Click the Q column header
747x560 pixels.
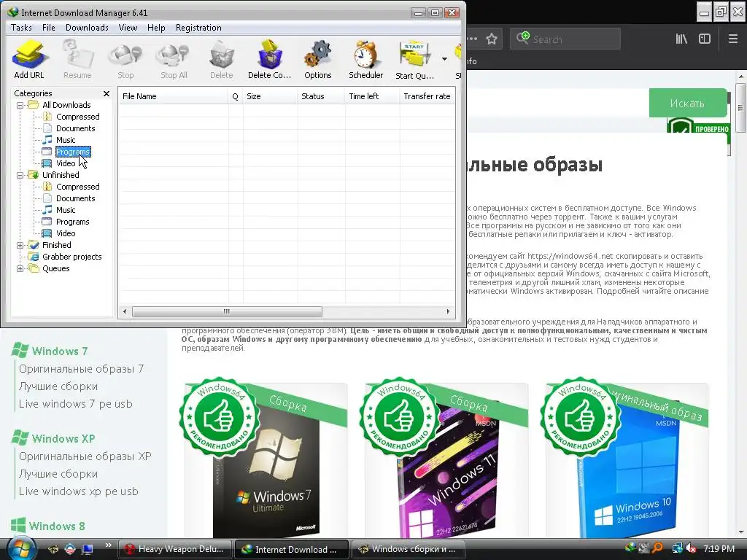pos(236,96)
